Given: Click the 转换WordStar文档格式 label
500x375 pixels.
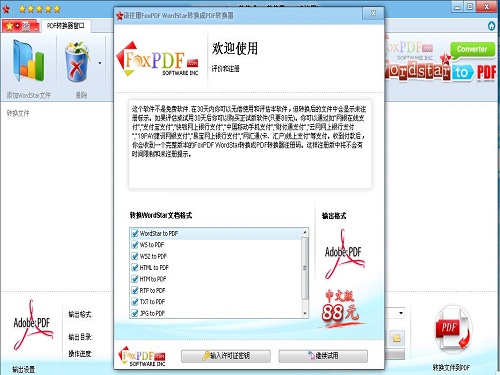Looking at the screenshot, I should coord(161,215).
